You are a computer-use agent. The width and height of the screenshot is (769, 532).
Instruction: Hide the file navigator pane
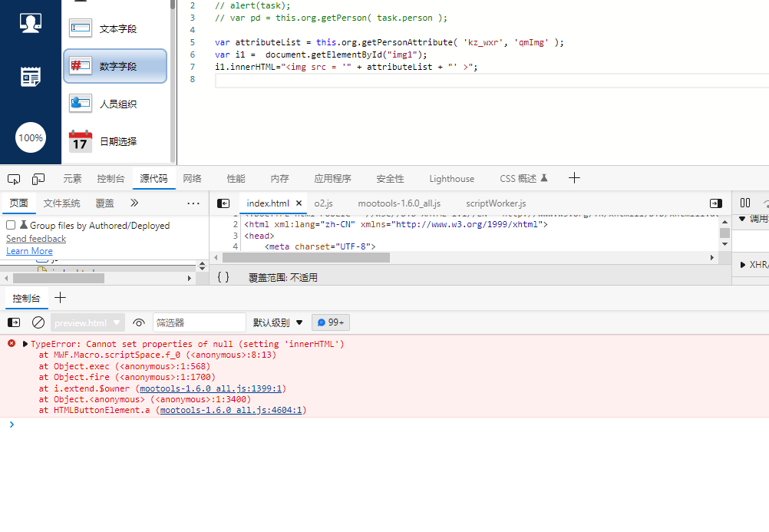(223, 203)
